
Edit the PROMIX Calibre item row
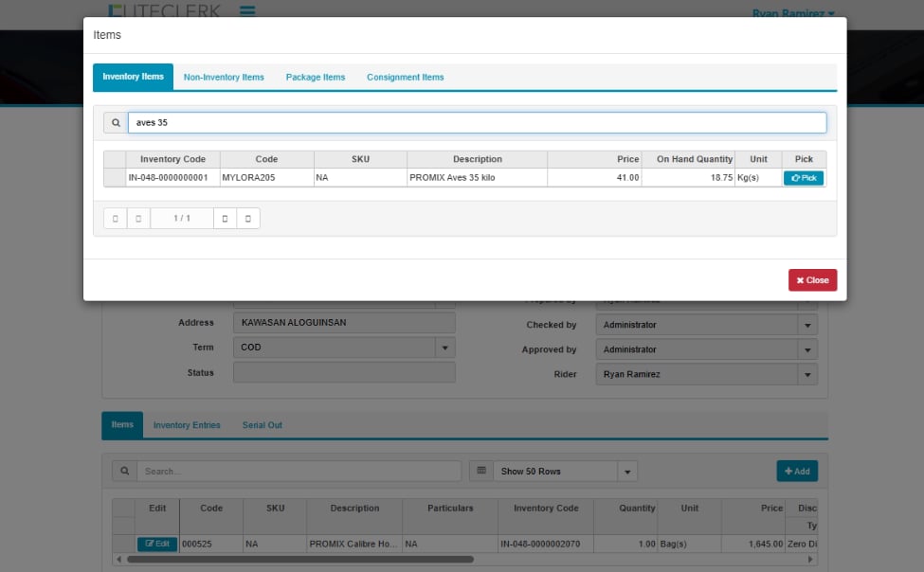pos(157,545)
